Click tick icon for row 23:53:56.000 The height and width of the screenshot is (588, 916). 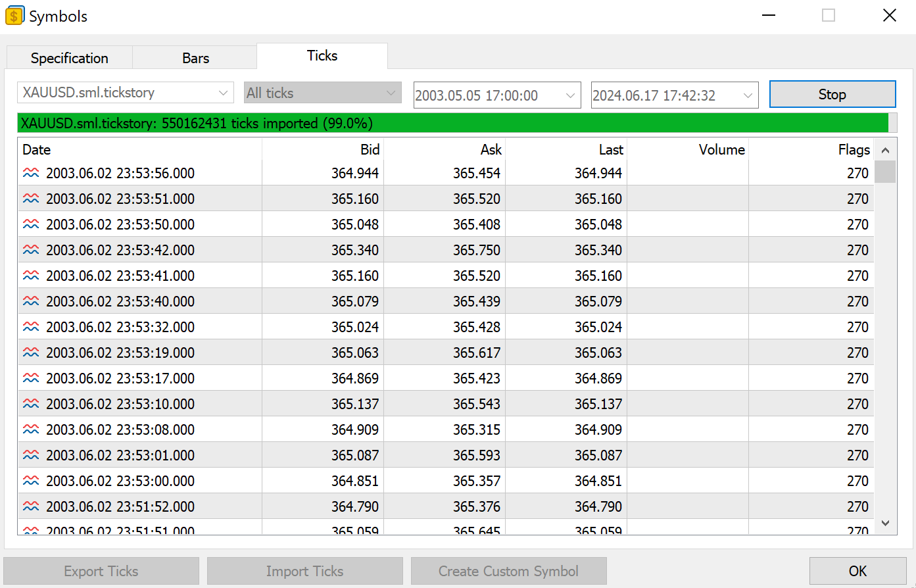tap(31, 173)
